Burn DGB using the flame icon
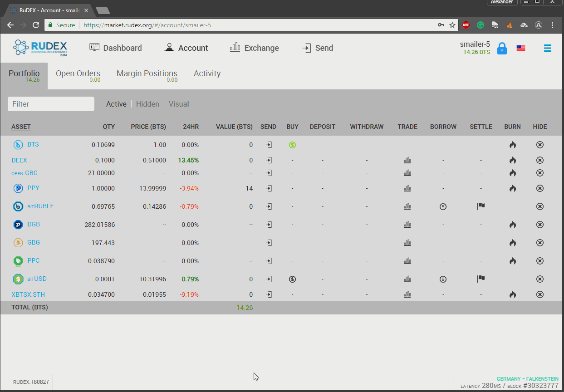Image resolution: width=564 pixels, height=392 pixels. tap(513, 225)
